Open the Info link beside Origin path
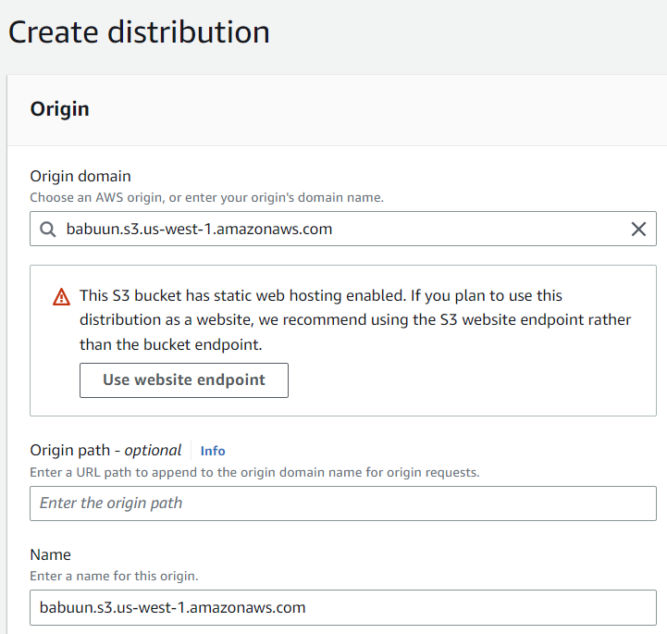The image size is (667, 634). (213, 451)
